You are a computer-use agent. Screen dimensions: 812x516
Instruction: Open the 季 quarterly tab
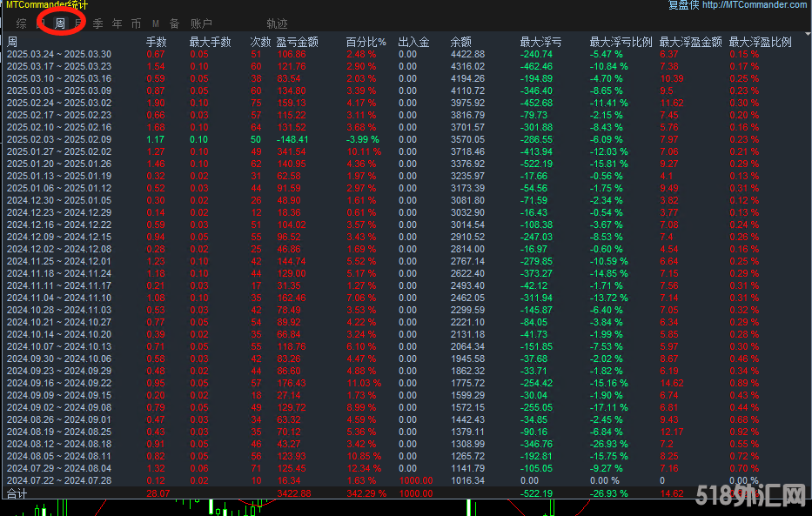[97, 23]
